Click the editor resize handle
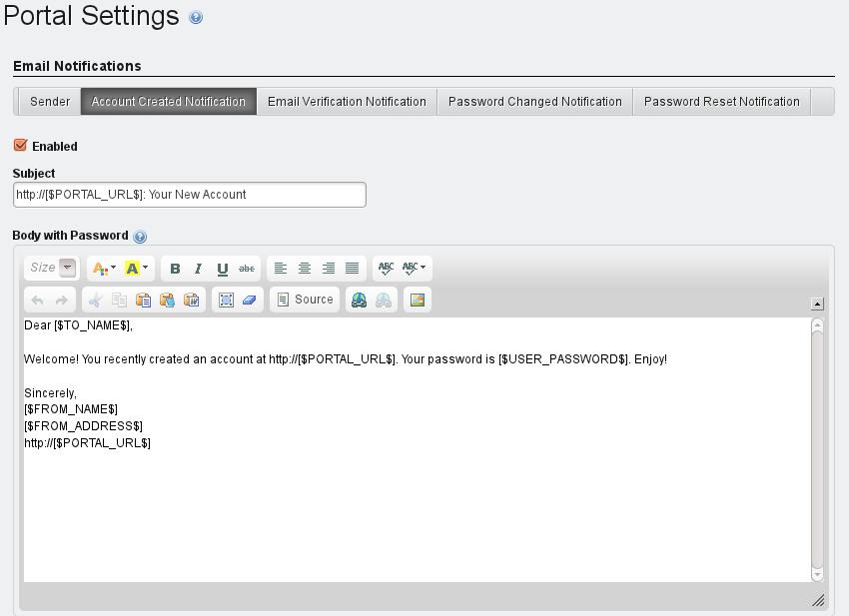The image size is (849, 616). coord(818,600)
